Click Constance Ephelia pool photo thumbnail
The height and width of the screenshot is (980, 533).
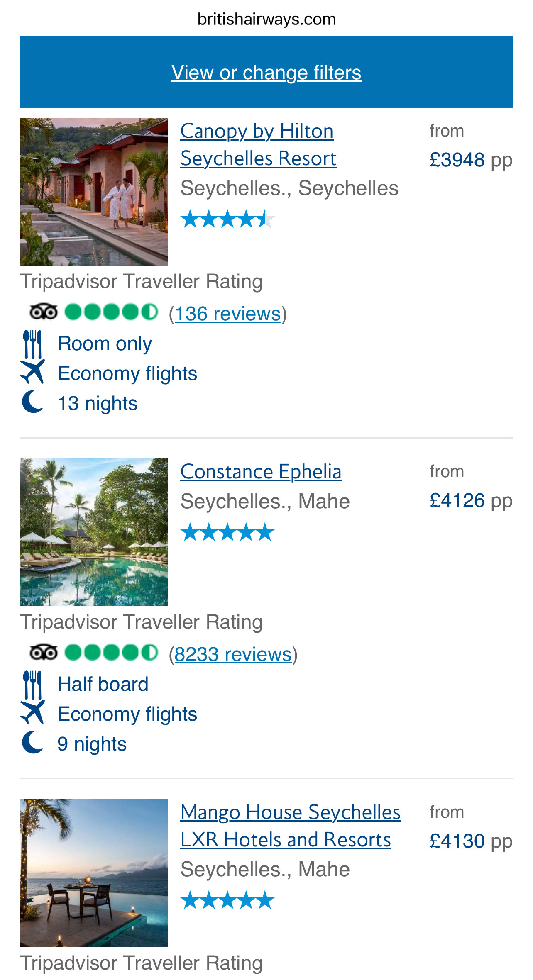point(94,532)
